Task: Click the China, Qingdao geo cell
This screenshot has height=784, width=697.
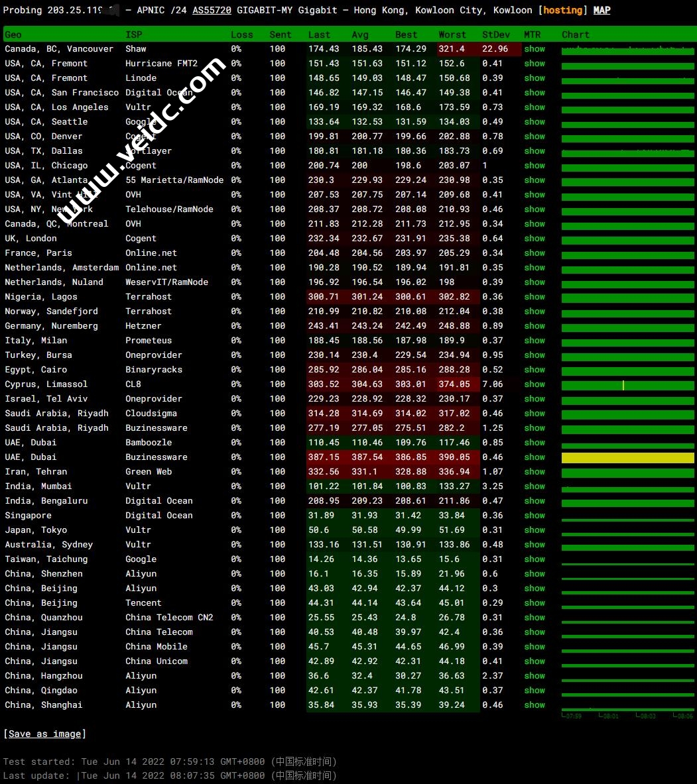Action: click(41, 690)
